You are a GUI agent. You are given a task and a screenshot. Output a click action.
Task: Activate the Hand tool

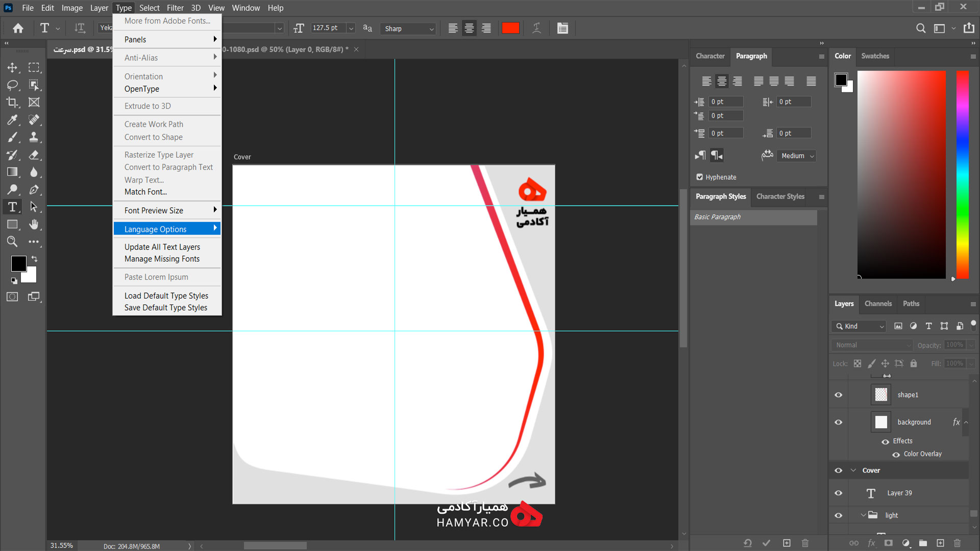pos(34,224)
